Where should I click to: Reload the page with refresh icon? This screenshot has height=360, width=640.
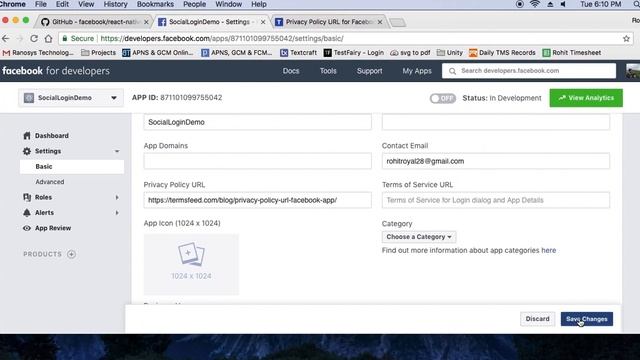click(34, 38)
